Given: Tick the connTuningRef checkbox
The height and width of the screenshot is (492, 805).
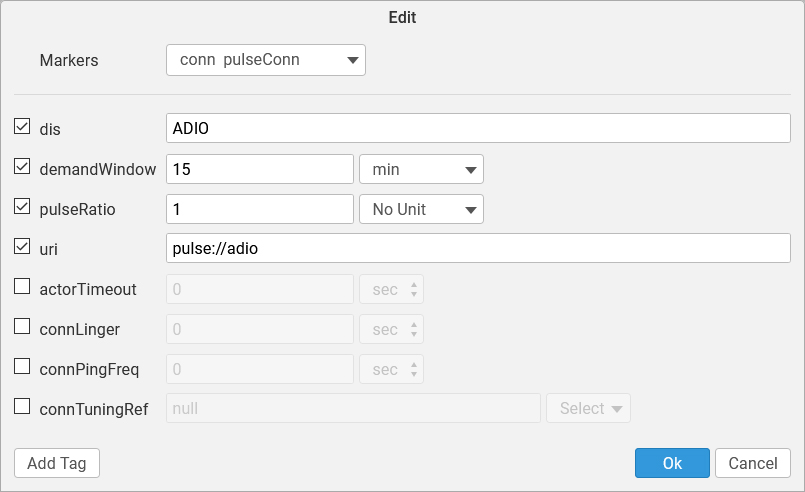Looking at the screenshot, I should click(x=22, y=407).
